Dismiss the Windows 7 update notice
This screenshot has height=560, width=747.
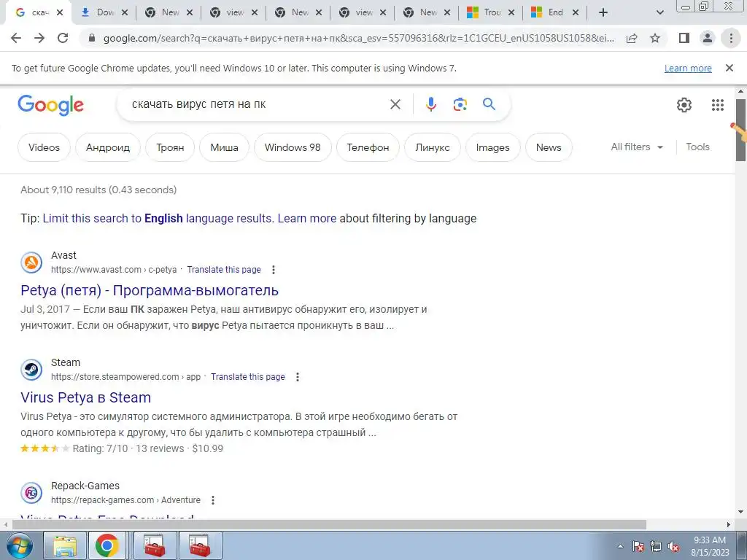(729, 68)
